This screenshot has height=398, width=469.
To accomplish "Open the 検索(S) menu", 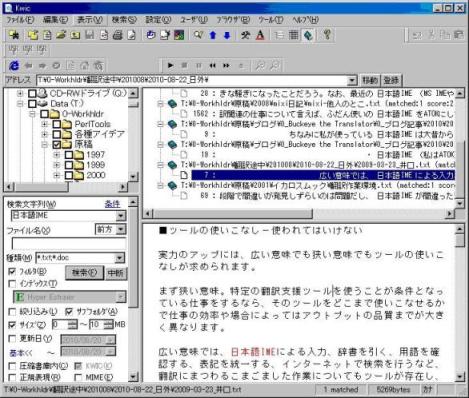I will pyautogui.click(x=124, y=20).
